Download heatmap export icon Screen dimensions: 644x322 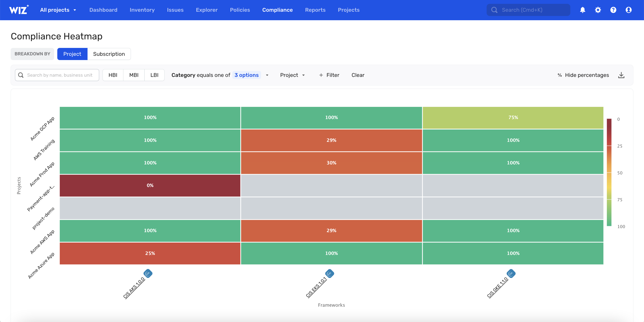click(x=621, y=75)
